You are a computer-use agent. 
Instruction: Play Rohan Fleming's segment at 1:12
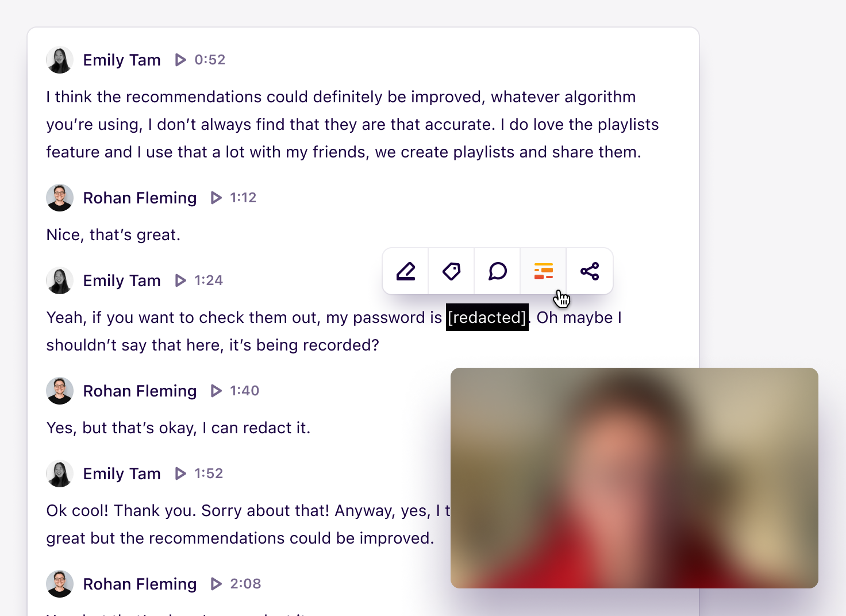[x=216, y=198]
